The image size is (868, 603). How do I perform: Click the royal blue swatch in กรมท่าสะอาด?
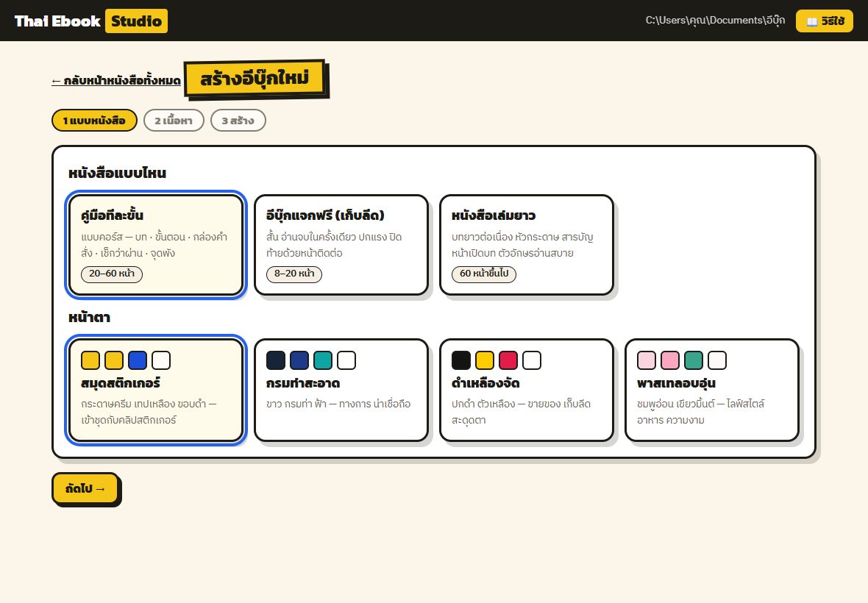point(299,360)
